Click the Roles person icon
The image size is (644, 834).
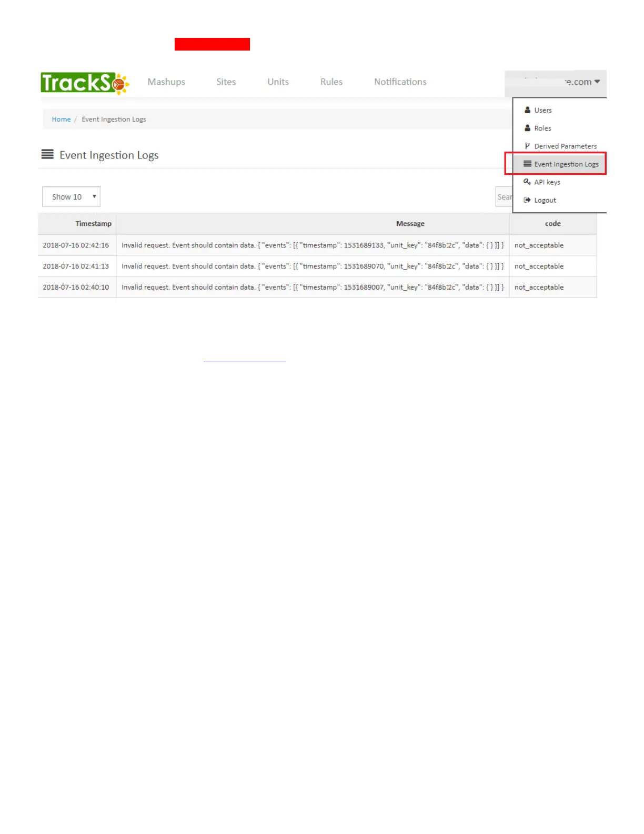[x=527, y=128]
